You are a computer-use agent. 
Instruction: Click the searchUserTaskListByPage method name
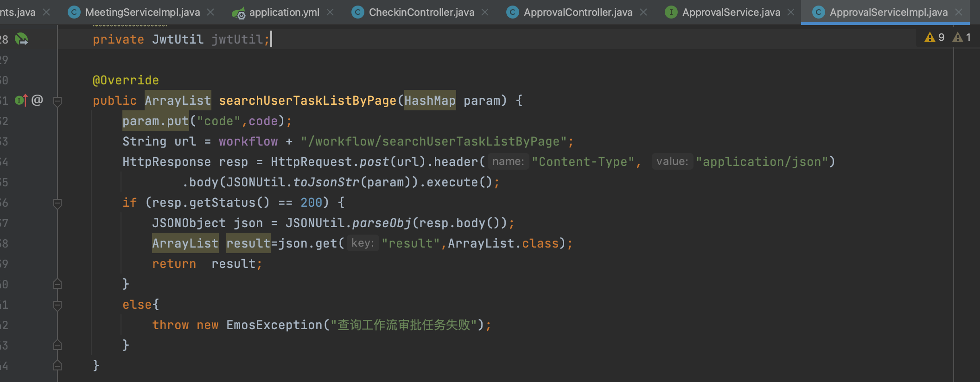[x=307, y=101]
